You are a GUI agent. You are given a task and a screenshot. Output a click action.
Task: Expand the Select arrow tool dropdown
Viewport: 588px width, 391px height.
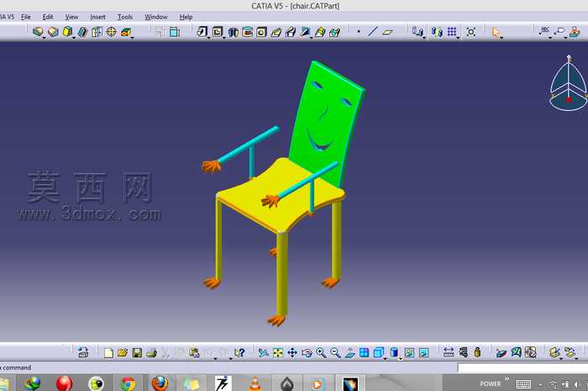pos(501,38)
